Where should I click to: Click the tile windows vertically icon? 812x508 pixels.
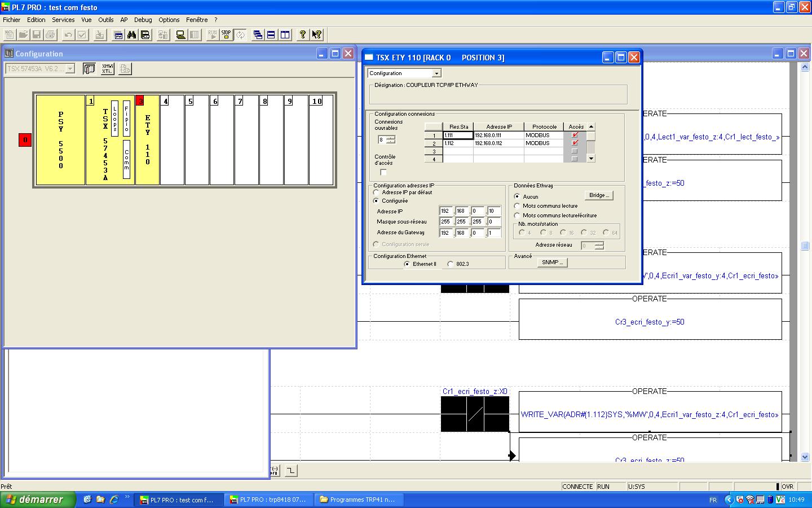coord(285,35)
